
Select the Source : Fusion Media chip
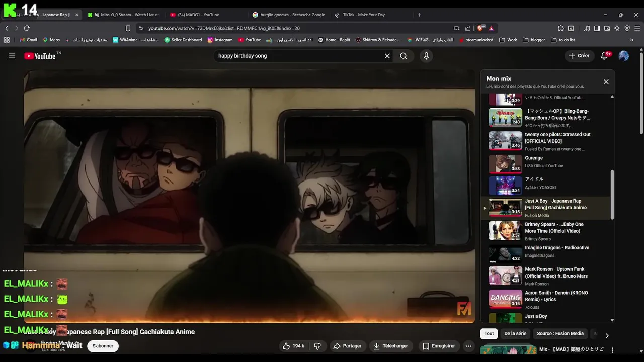pos(560,333)
